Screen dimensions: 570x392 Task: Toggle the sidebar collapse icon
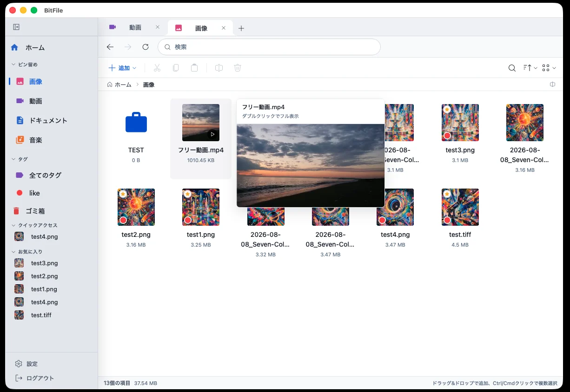pos(16,27)
